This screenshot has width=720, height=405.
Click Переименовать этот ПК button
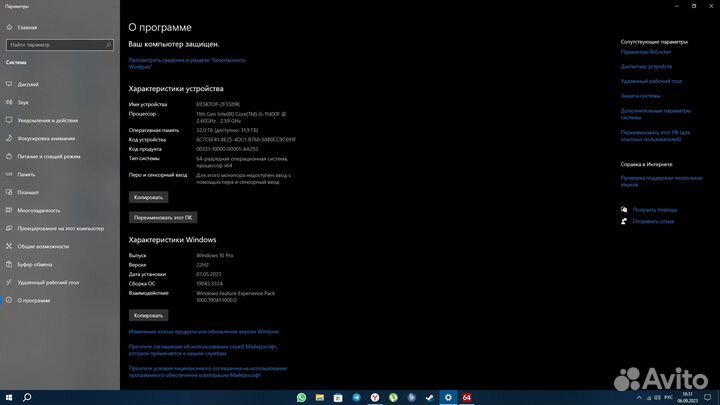click(x=163, y=218)
